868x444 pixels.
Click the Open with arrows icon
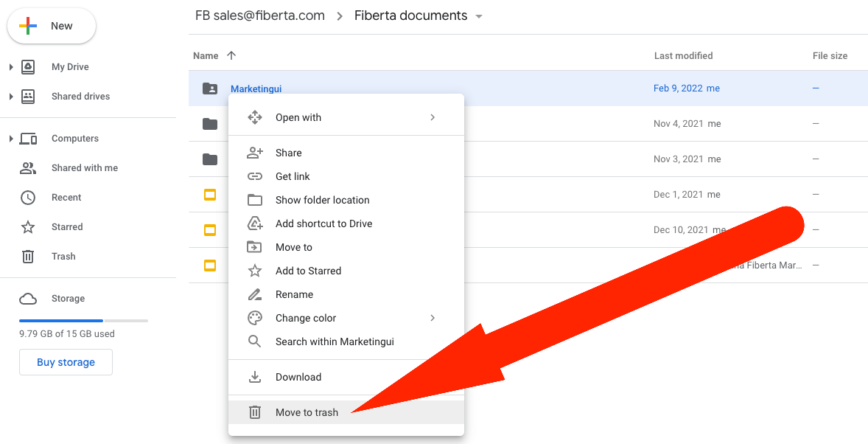click(255, 117)
